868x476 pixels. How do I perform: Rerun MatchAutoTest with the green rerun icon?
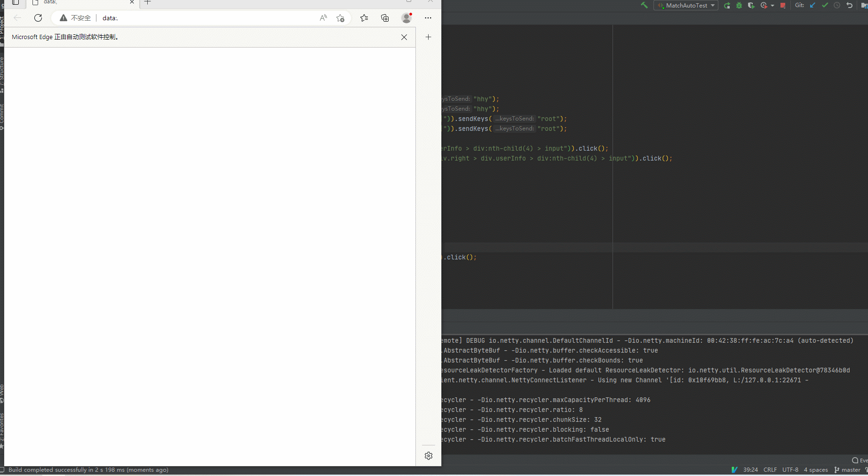tap(727, 5)
